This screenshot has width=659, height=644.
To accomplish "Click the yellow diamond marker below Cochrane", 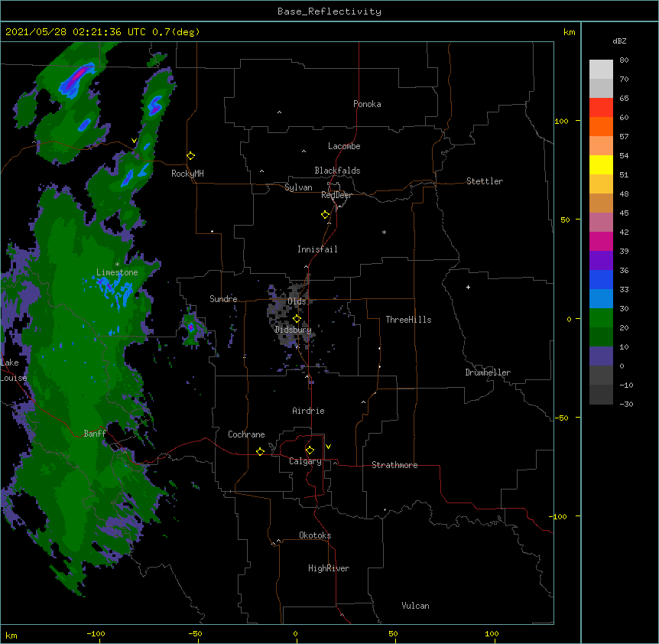I will coord(260,451).
